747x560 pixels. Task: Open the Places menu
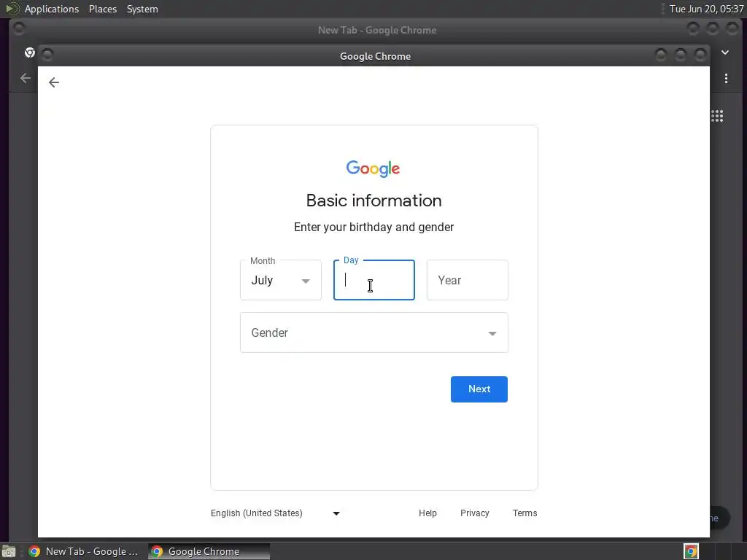pyautogui.click(x=102, y=9)
